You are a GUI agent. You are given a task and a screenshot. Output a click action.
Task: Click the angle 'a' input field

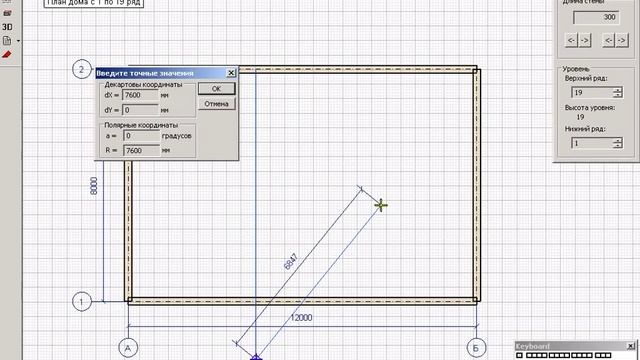click(142, 136)
